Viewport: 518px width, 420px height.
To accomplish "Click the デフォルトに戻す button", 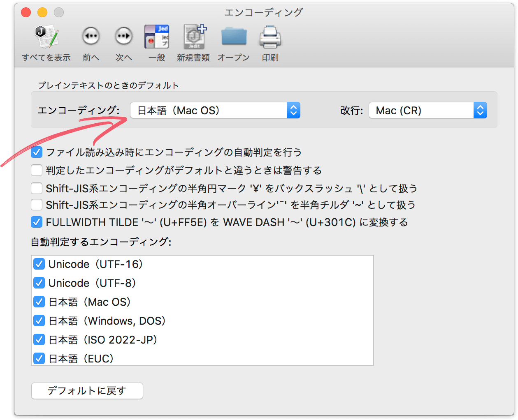I will coord(87,391).
